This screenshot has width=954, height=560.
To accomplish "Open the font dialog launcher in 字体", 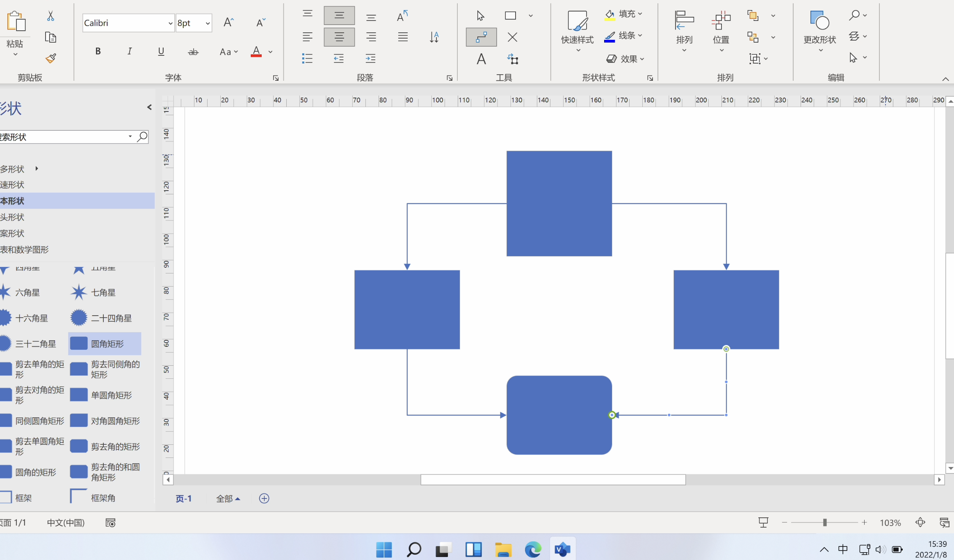I will tap(276, 78).
